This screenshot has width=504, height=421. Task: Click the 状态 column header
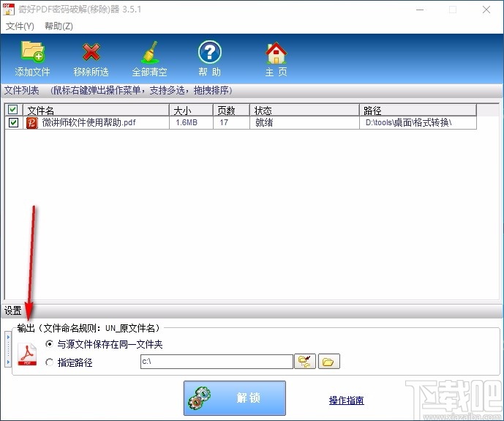click(305, 110)
